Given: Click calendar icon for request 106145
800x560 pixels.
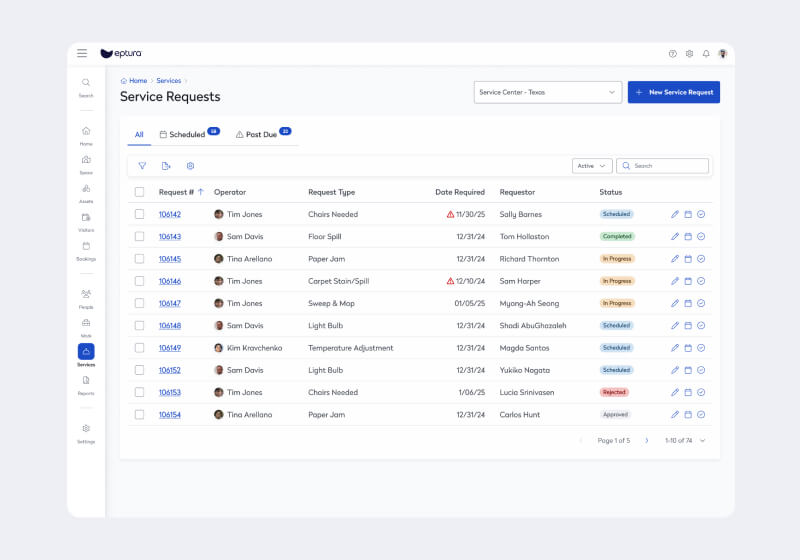Looking at the screenshot, I should click(x=688, y=259).
